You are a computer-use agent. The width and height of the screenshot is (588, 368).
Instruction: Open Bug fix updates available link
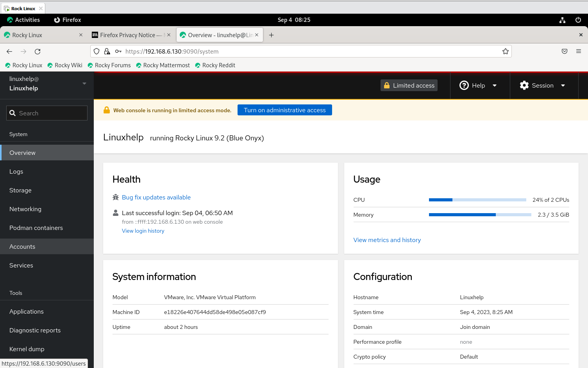(156, 197)
